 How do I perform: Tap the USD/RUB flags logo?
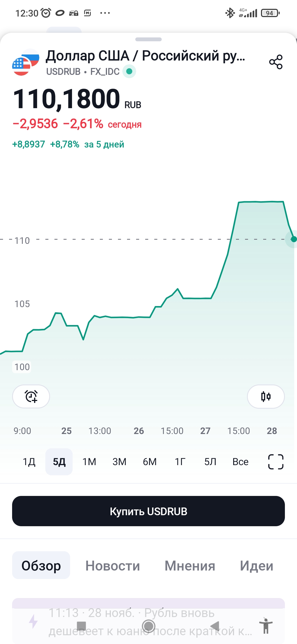click(x=26, y=62)
